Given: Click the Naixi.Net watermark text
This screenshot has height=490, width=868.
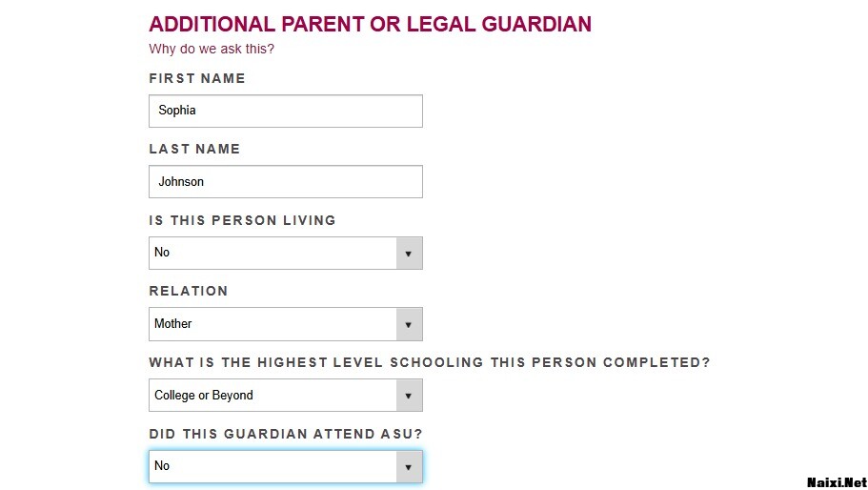Looking at the screenshot, I should (x=837, y=482).
